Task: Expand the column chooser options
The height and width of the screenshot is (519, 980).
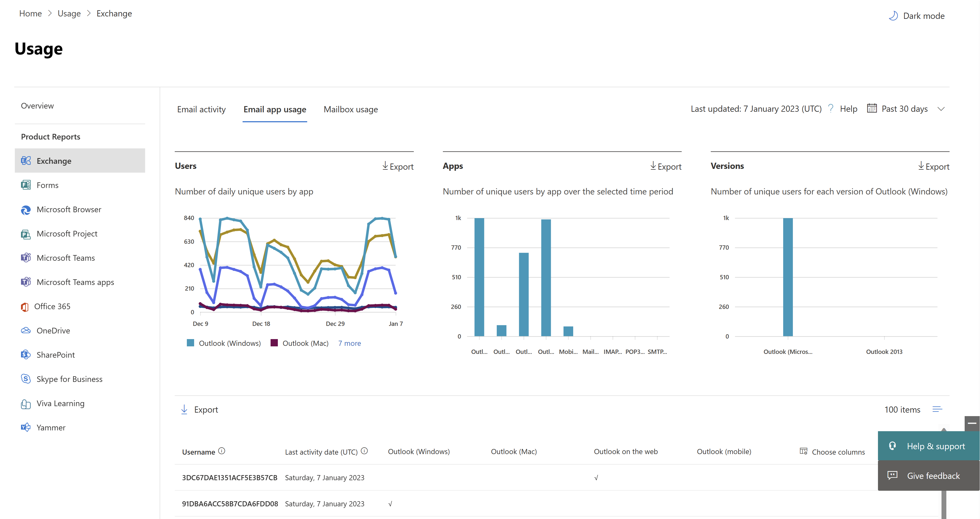Action: (832, 451)
